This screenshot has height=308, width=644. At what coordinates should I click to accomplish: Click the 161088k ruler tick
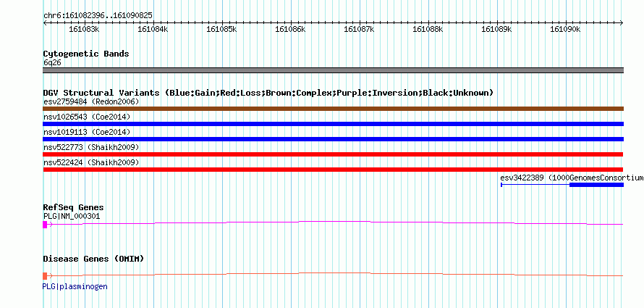point(428,29)
